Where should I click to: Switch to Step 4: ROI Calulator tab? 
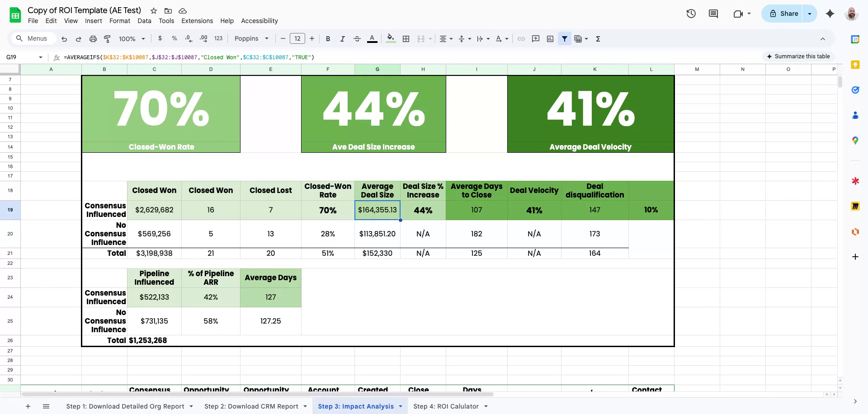446,406
